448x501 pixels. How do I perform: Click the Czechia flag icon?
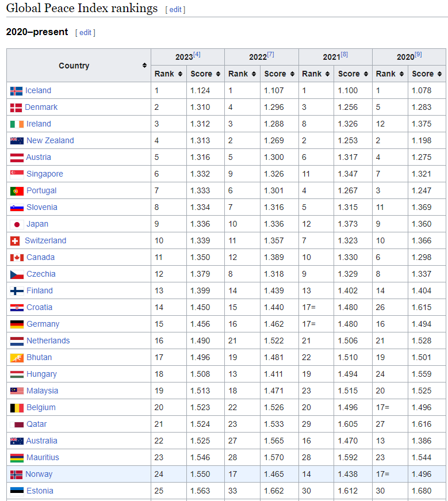(x=17, y=274)
